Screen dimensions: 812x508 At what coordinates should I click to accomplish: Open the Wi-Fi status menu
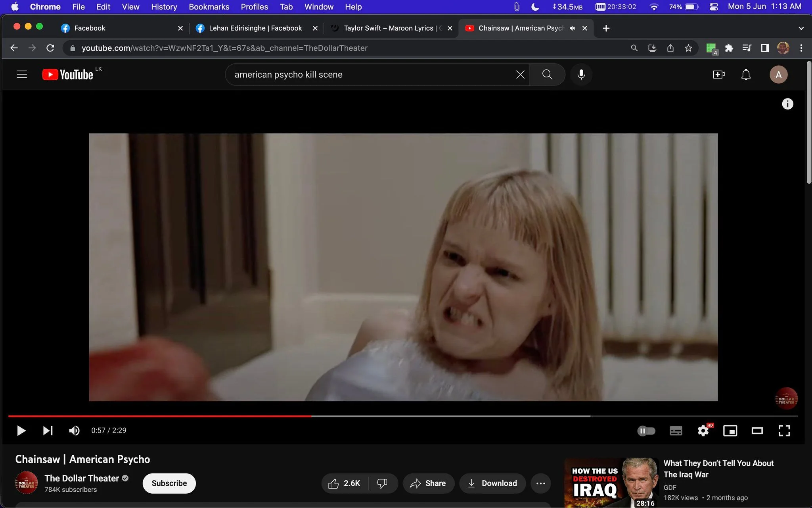pos(654,7)
